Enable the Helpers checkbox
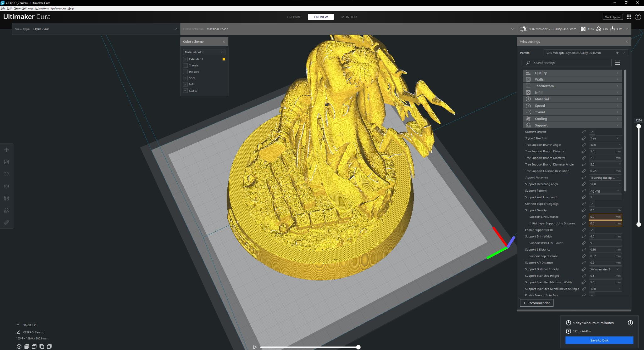This screenshot has width=644, height=350. [x=185, y=72]
